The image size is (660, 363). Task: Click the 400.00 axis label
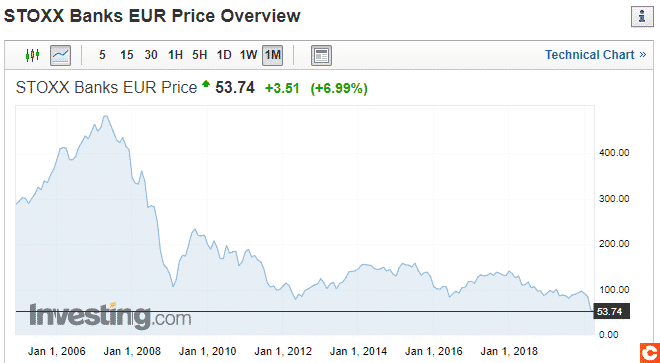[x=614, y=152]
